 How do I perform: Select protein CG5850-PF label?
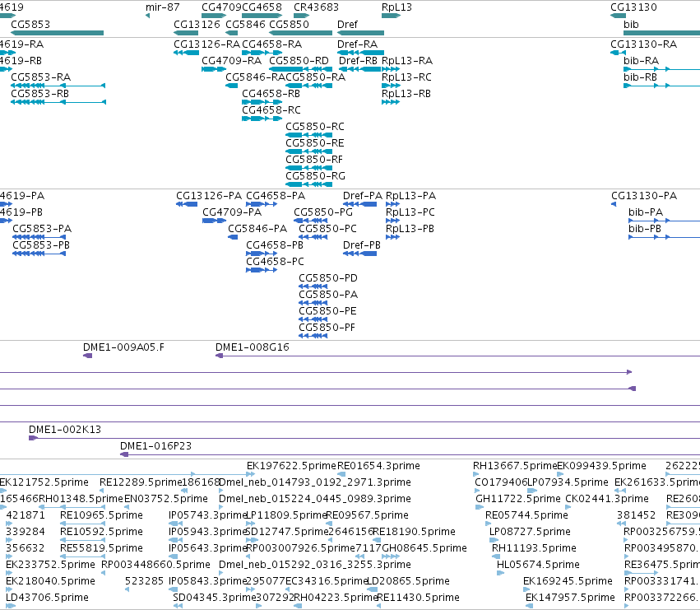point(327,328)
